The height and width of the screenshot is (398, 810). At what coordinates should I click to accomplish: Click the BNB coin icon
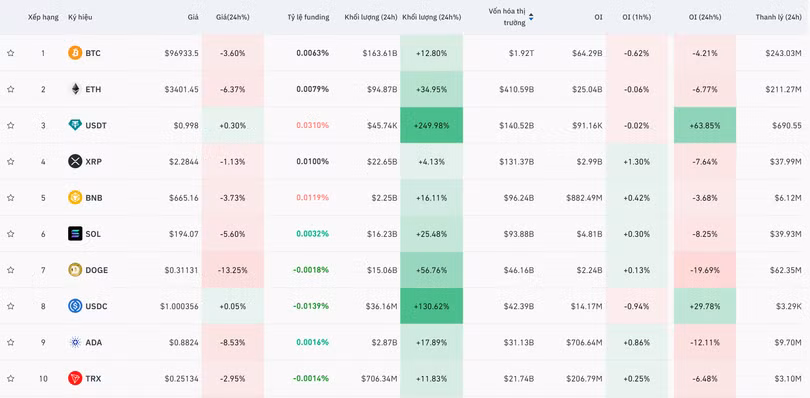75,197
